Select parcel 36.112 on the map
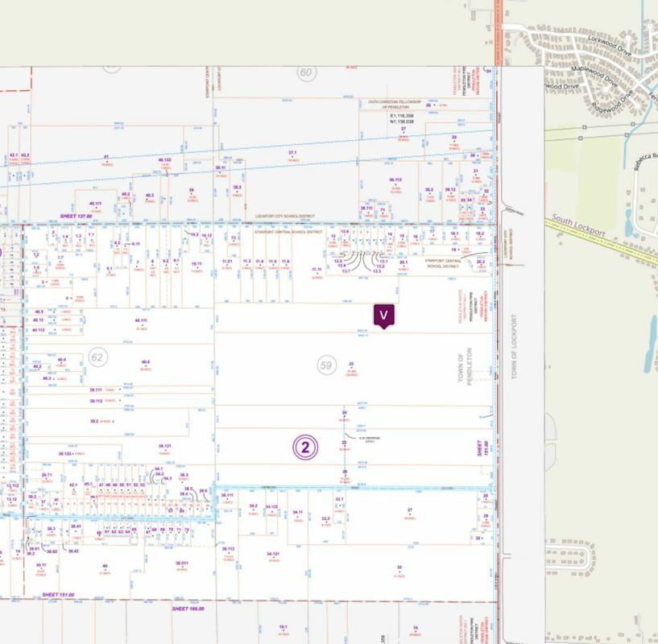The width and height of the screenshot is (658, 644). pos(395,180)
